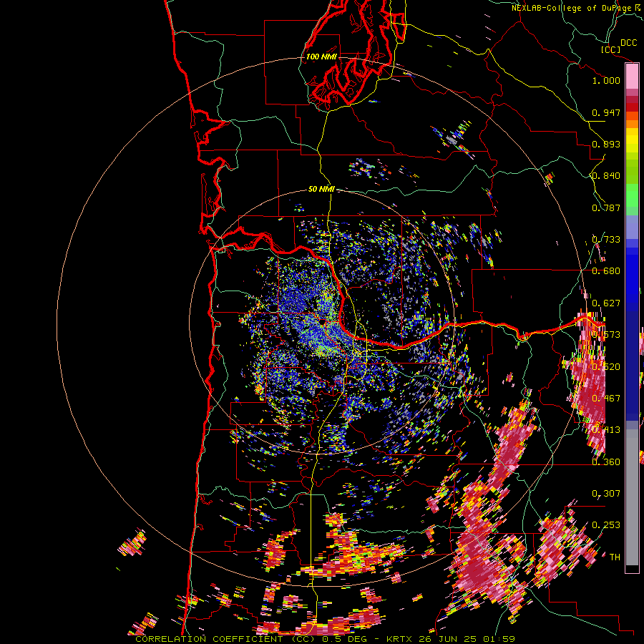Viewport: 644px width, 644px height.
Task: Click the 0.840 scale value
Action: point(606,176)
